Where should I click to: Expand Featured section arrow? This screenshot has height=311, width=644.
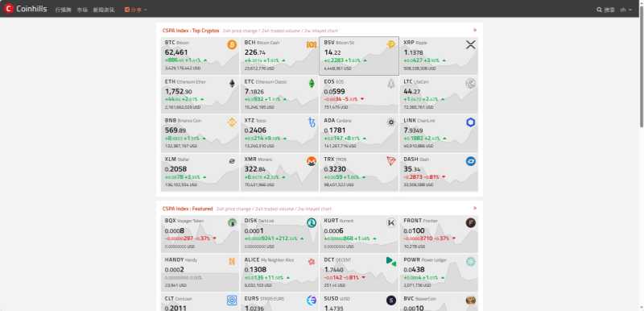(x=475, y=209)
